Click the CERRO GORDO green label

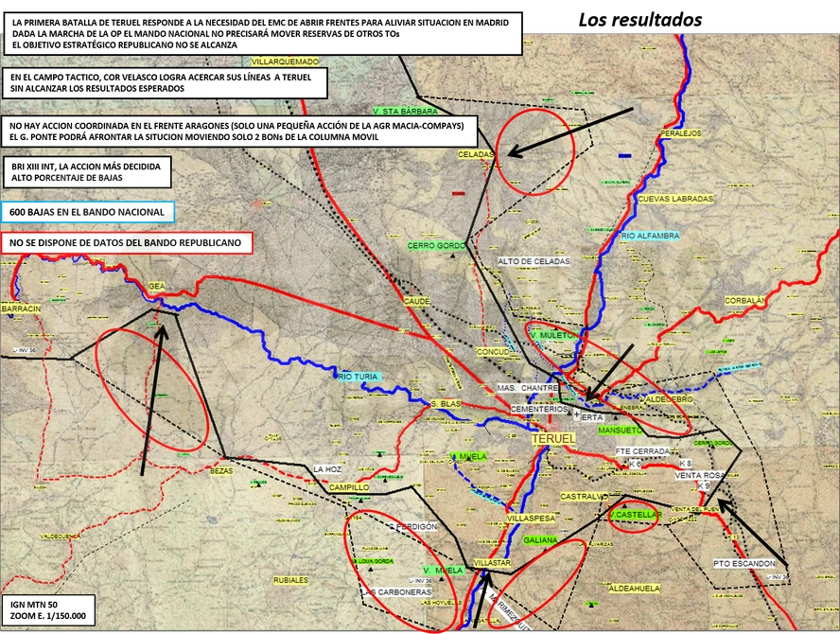436,245
